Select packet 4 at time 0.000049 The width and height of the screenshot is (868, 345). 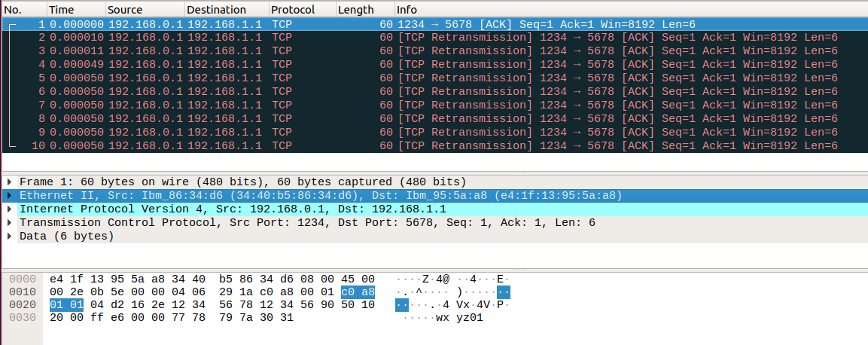click(434, 64)
